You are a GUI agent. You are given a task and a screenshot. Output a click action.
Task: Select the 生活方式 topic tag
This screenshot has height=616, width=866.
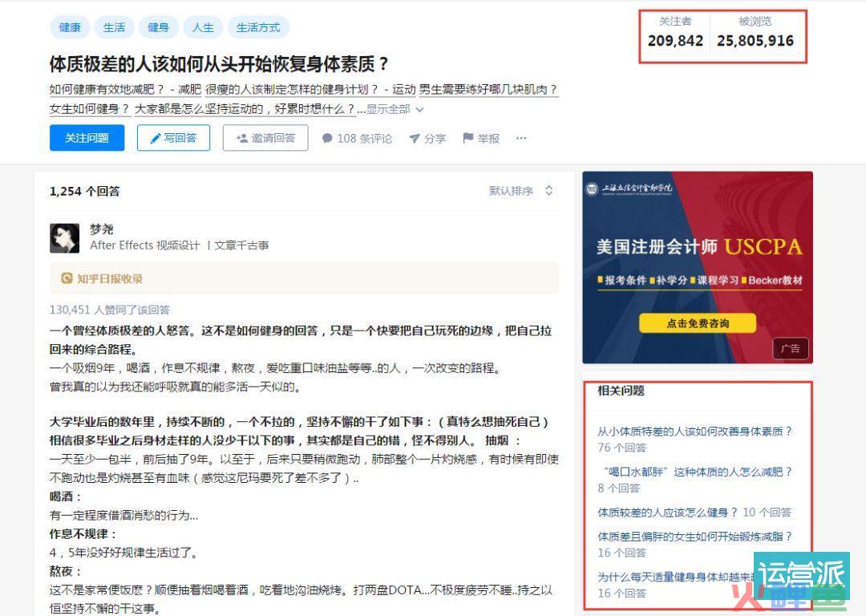coord(258,27)
